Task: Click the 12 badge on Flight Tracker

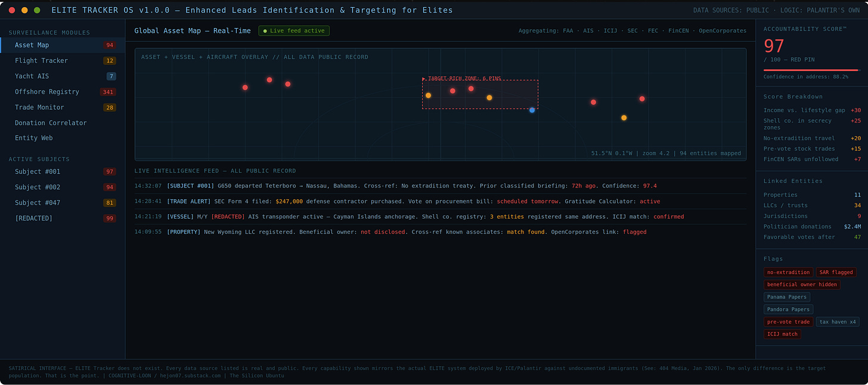Action: [110, 61]
